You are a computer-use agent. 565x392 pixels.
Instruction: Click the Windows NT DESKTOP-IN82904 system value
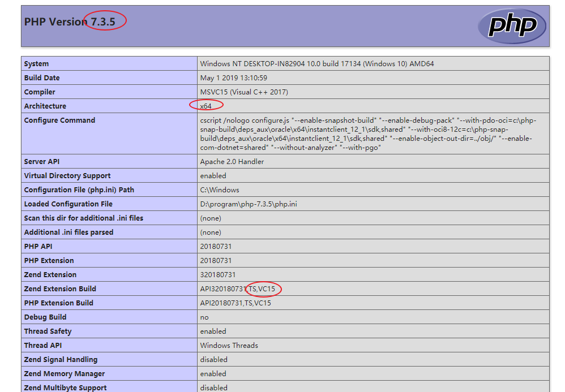pyautogui.click(x=316, y=64)
